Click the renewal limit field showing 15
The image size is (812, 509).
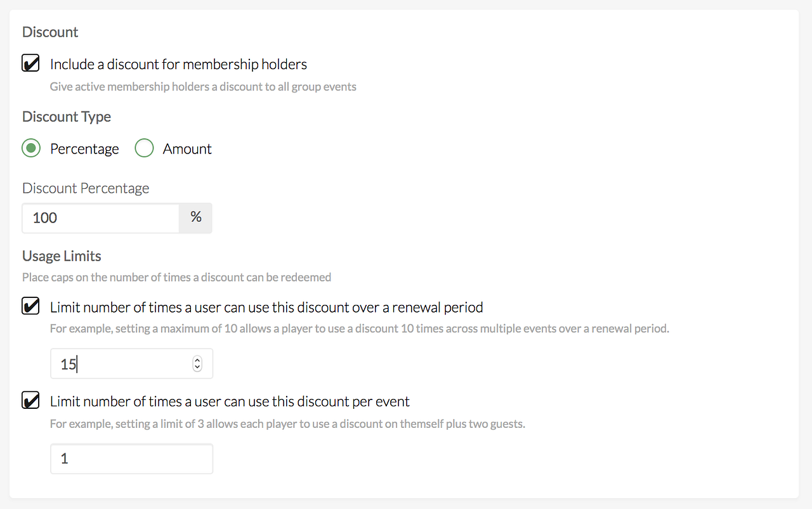pyautogui.click(x=121, y=364)
